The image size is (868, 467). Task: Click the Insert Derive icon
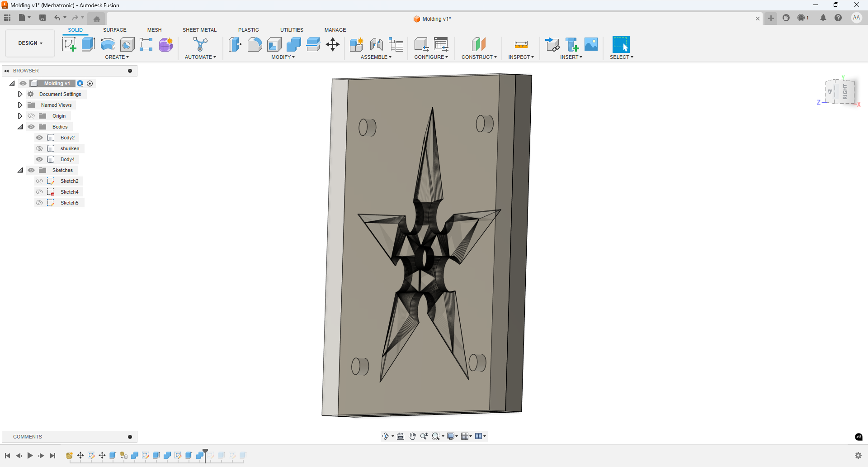click(x=552, y=44)
